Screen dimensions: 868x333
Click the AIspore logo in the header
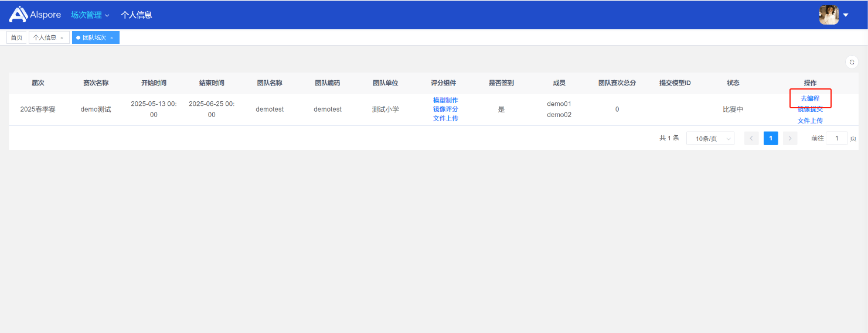click(x=35, y=15)
